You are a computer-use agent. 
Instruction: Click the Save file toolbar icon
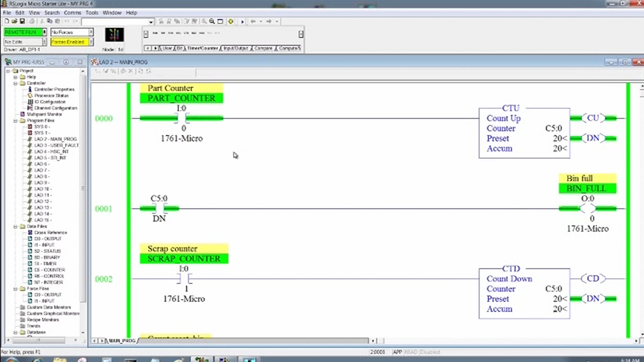click(23, 21)
